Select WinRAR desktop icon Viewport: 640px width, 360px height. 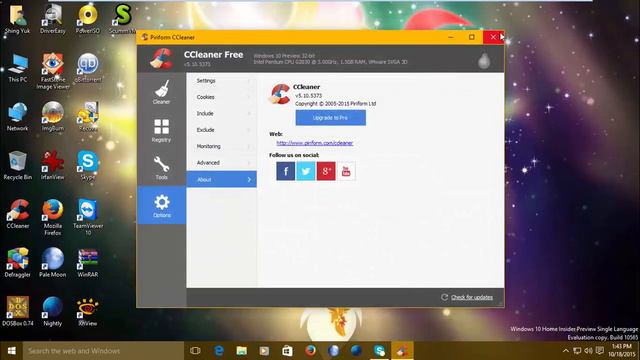[88, 263]
